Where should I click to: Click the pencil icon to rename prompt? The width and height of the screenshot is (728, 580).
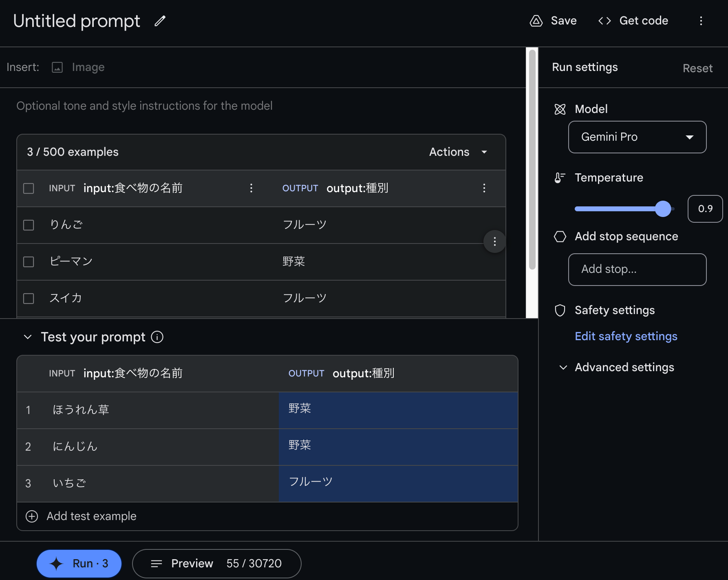point(160,21)
